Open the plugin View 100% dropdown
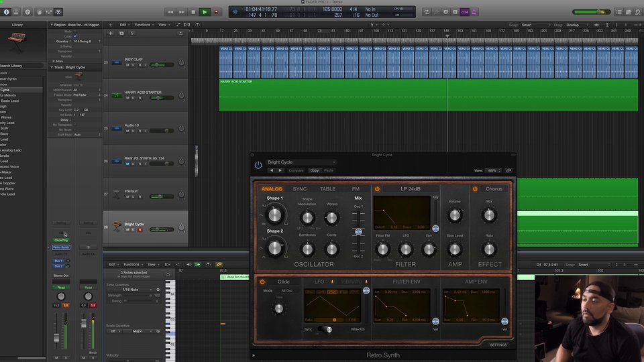Screen dimensions: 644x362 click(493, 170)
